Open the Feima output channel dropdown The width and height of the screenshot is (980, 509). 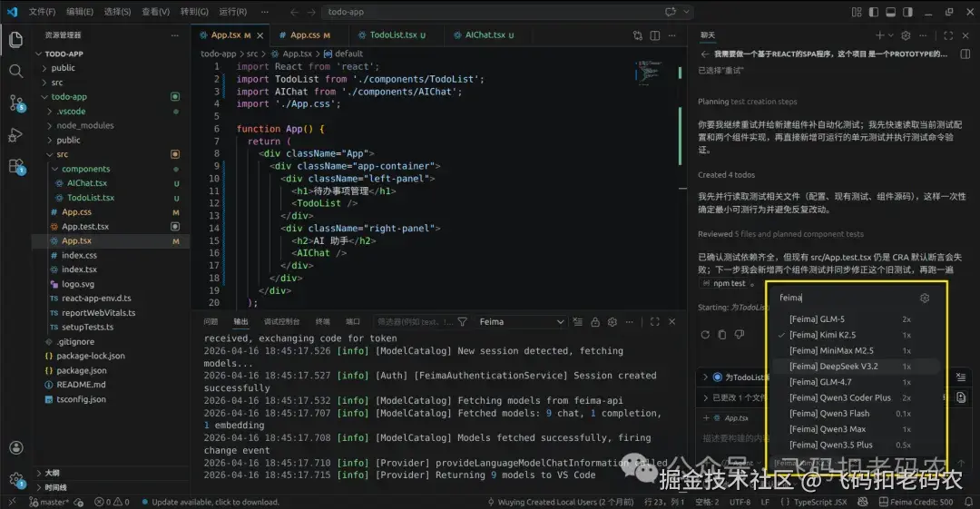(521, 321)
